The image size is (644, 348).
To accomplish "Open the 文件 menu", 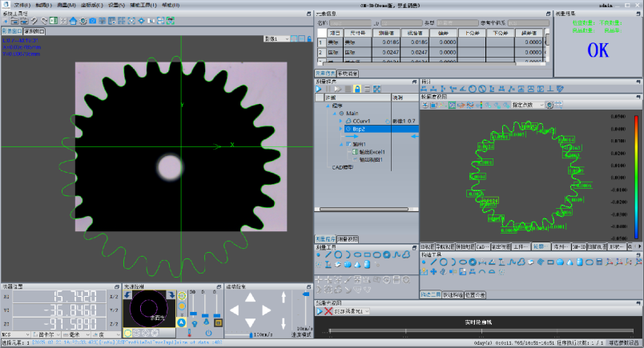I will tap(21, 4).
